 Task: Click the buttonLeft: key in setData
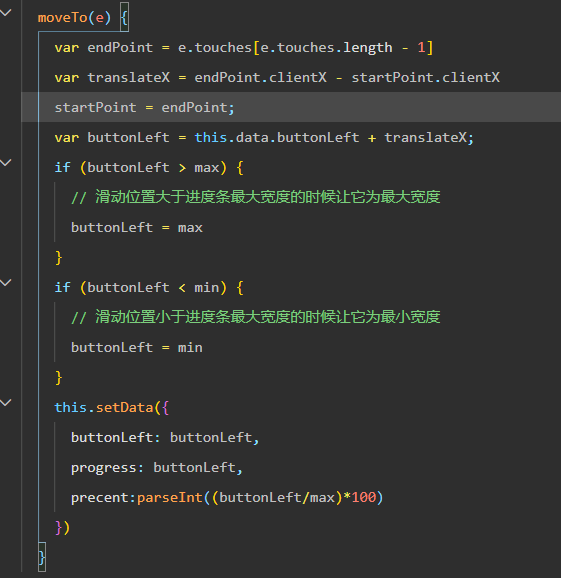[x=115, y=438]
